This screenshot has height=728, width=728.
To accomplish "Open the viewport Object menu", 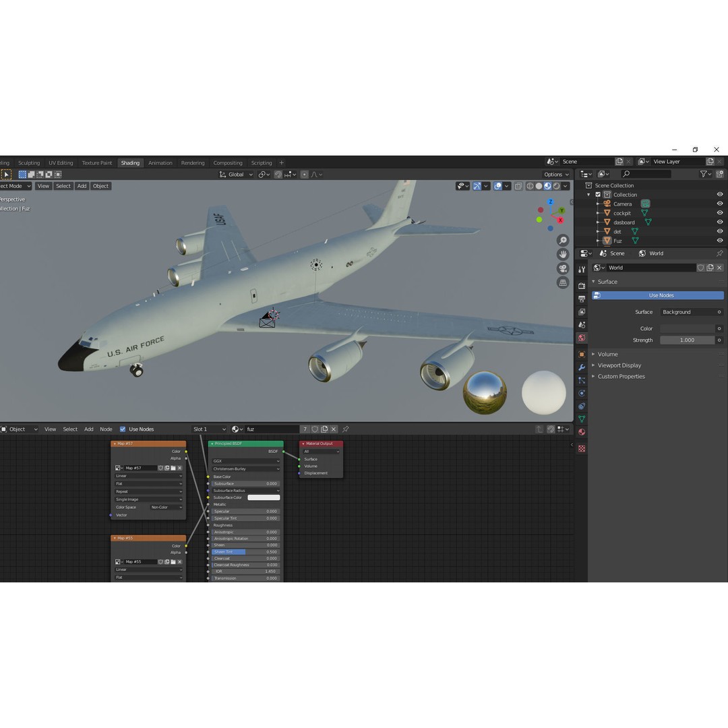I will (100, 186).
